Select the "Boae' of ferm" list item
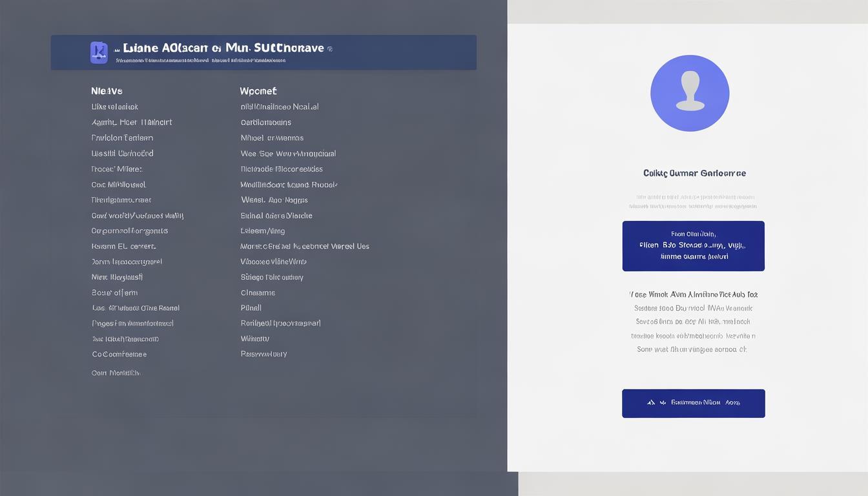The height and width of the screenshot is (496, 868). pos(114,293)
